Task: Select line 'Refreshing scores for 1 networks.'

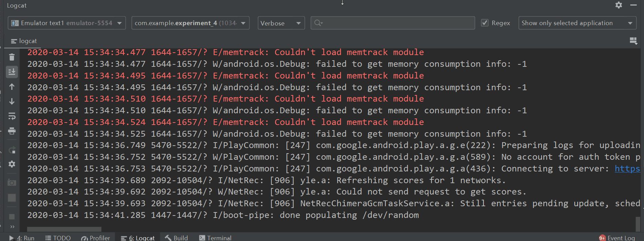Action: (x=266, y=180)
